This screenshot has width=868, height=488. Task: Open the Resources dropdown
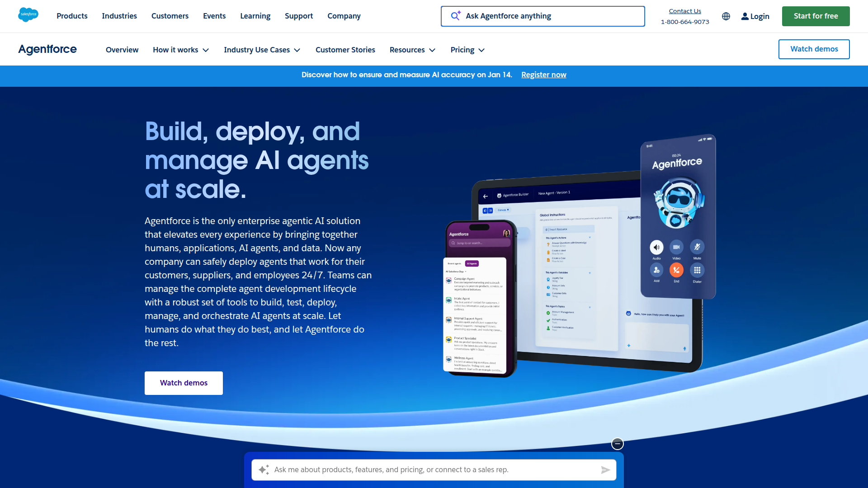[x=412, y=50]
